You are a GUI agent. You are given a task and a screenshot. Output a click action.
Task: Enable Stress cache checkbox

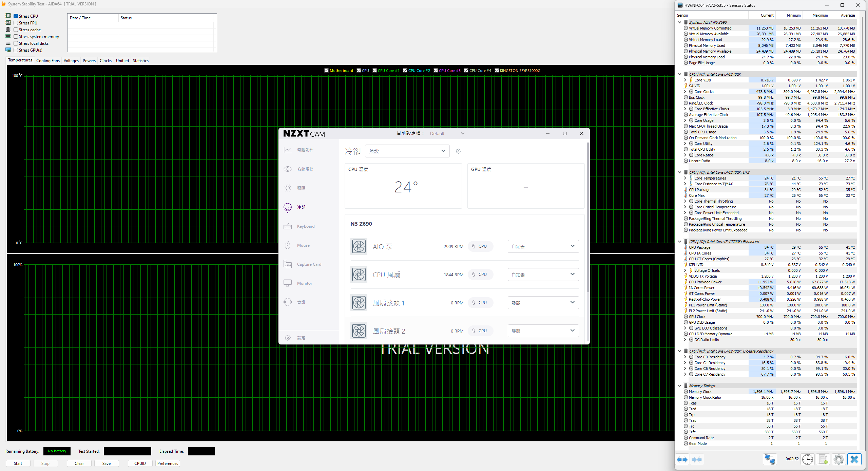click(16, 30)
